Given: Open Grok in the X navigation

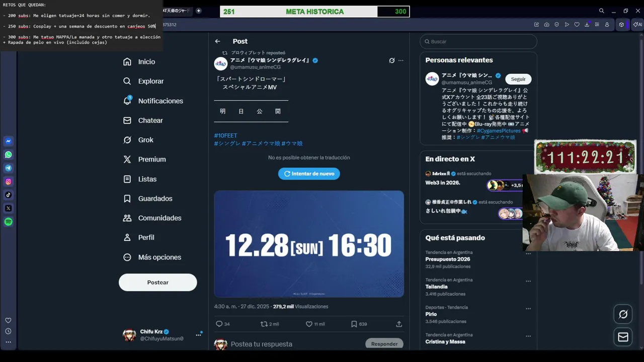Looking at the screenshot, I should tap(138, 140).
